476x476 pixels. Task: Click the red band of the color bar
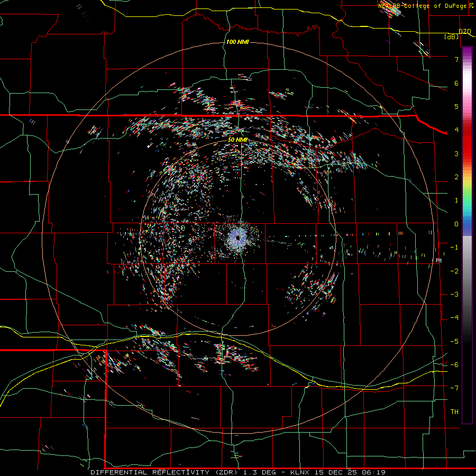point(467,143)
